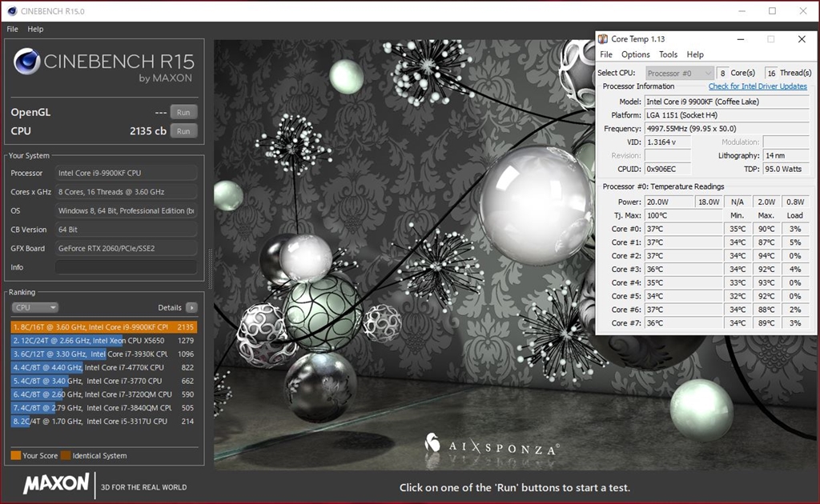Click the Core Temp title bar icon
This screenshot has height=504, width=820.
(603, 39)
